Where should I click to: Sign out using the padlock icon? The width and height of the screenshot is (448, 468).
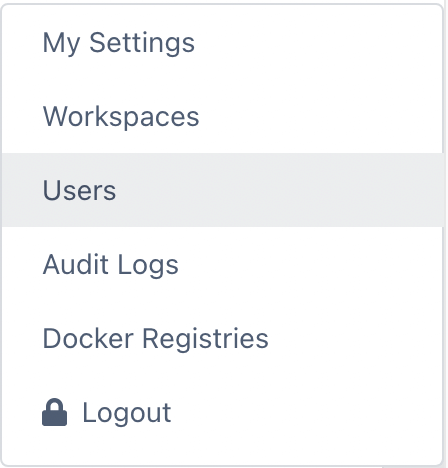pyautogui.click(x=54, y=412)
